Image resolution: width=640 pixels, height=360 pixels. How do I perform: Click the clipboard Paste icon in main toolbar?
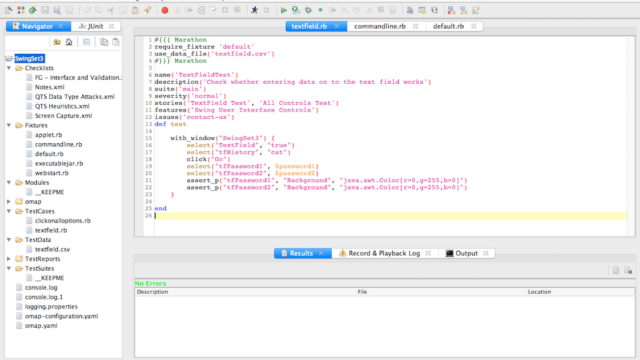pos(135,10)
